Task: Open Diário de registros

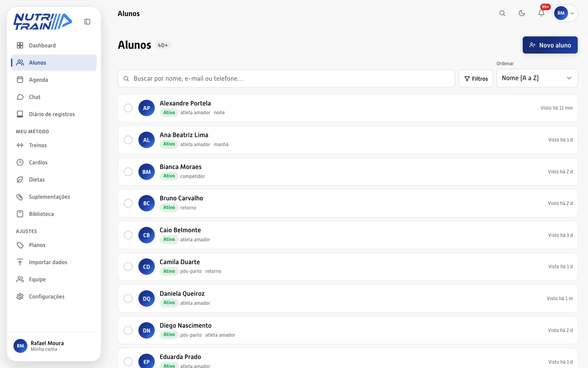Action: click(54, 114)
